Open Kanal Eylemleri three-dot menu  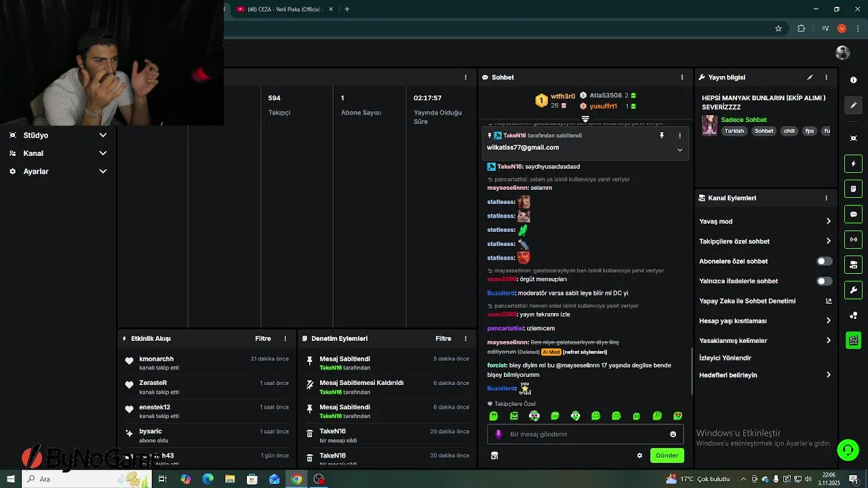coord(826,198)
